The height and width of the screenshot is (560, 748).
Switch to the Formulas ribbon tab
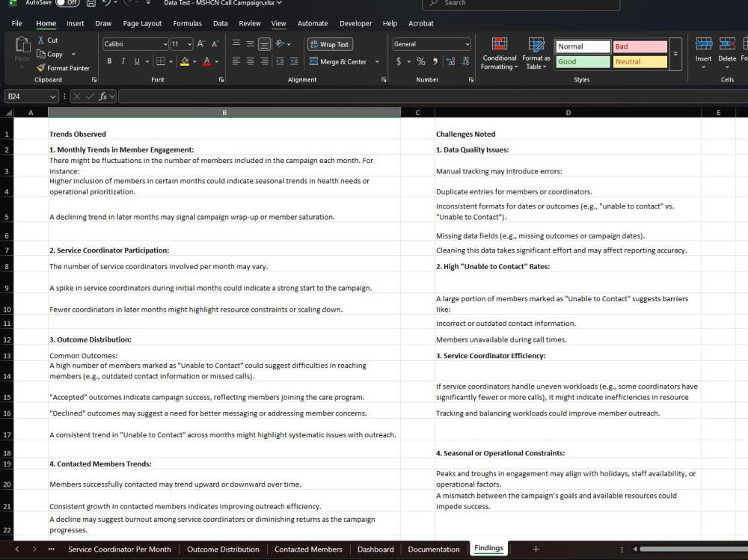point(188,23)
